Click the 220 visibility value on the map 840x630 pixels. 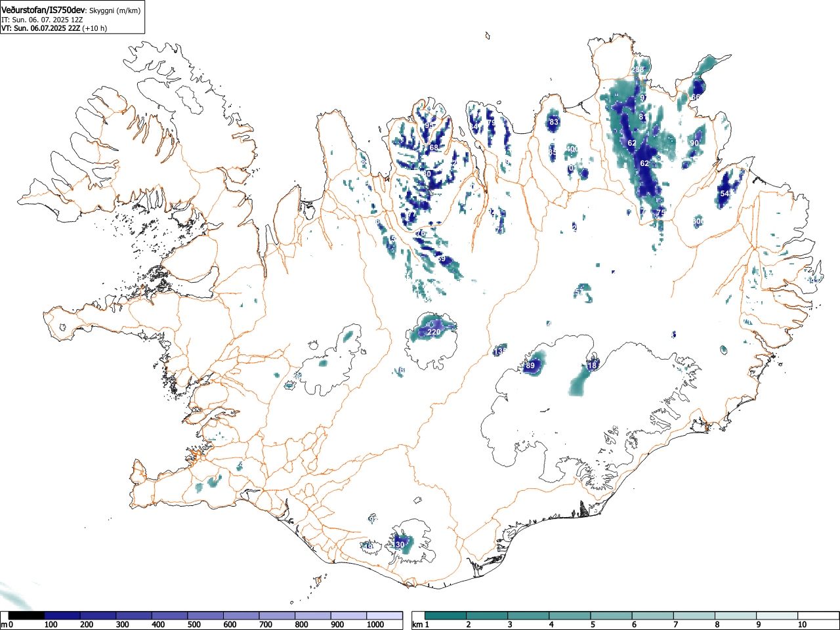click(x=434, y=333)
